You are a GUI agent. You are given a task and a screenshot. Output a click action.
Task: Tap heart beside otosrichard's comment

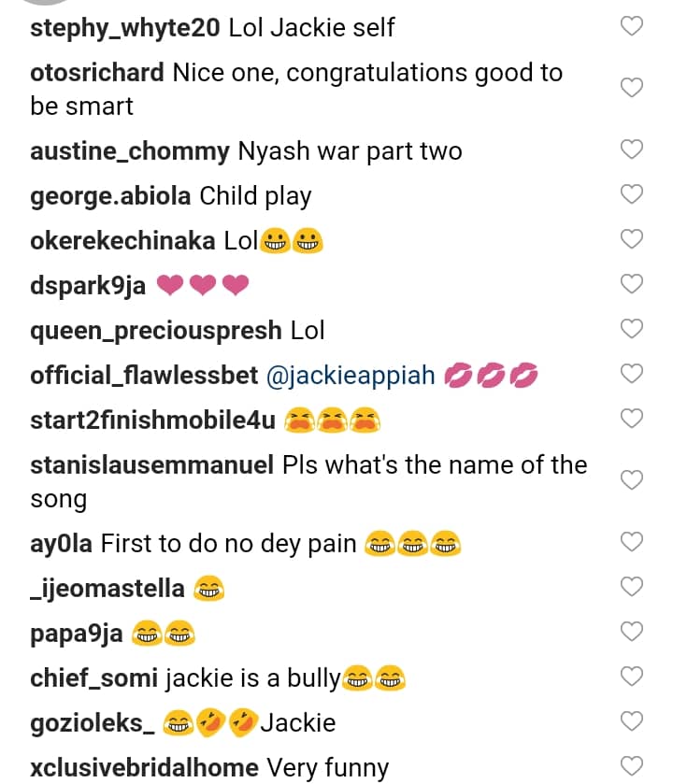coord(633,89)
